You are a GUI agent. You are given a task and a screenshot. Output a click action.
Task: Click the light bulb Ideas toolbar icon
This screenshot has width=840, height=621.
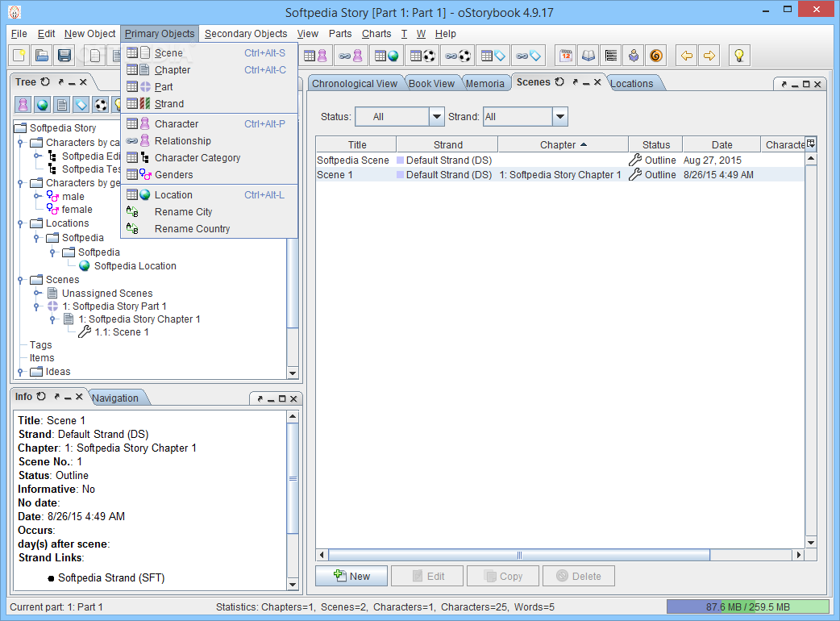pos(739,55)
